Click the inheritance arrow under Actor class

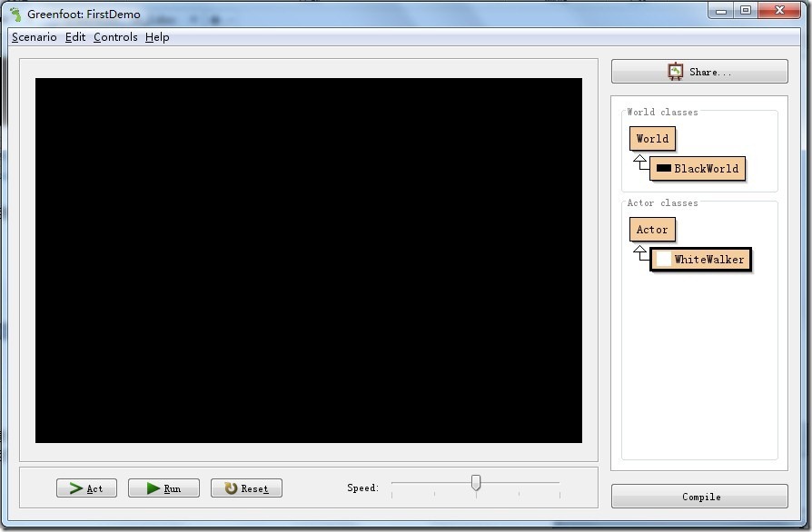click(x=640, y=253)
